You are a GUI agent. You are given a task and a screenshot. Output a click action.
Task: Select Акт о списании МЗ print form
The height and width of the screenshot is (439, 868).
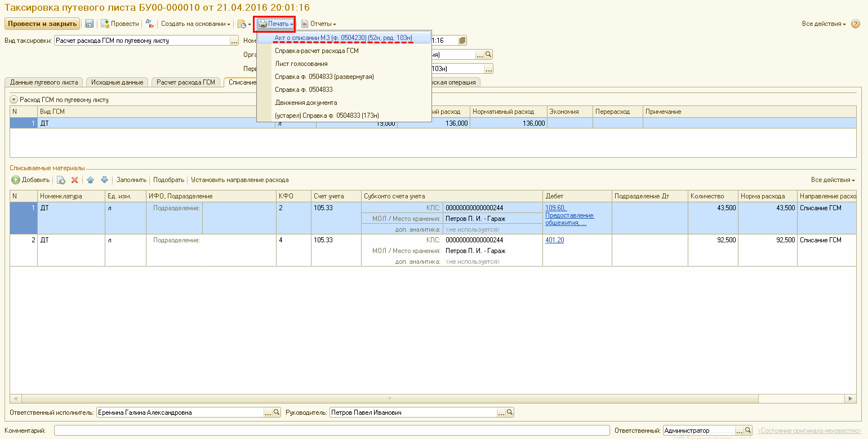point(343,38)
